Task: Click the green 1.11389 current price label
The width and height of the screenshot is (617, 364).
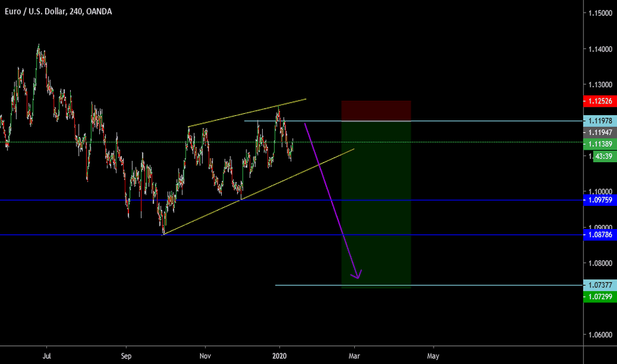Action: [x=599, y=144]
